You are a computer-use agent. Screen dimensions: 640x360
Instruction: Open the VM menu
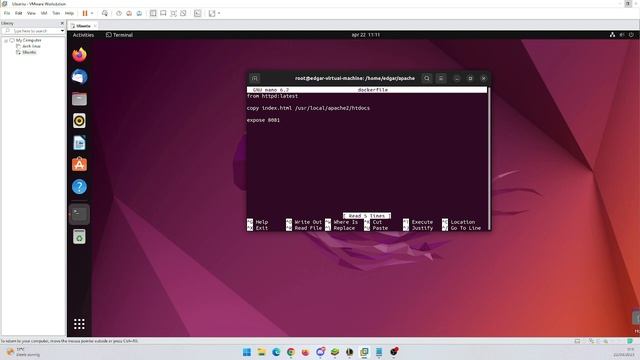pos(44,13)
